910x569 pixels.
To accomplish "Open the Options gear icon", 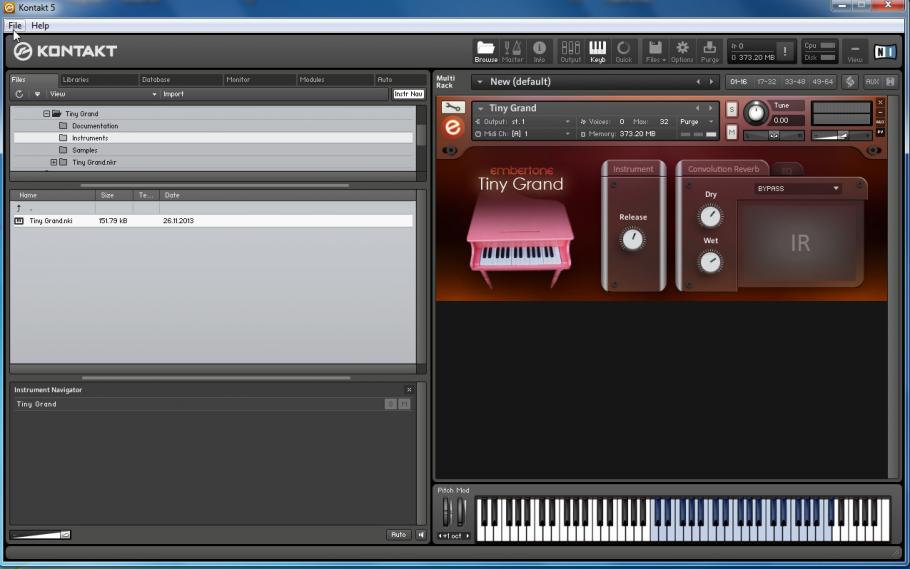I will (682, 51).
